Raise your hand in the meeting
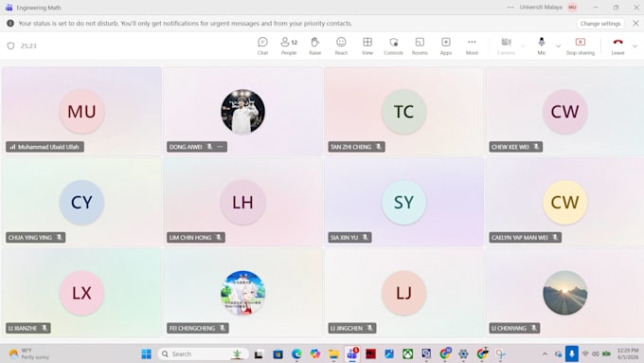Image resolution: width=644 pixels, height=363 pixels. [x=315, y=45]
